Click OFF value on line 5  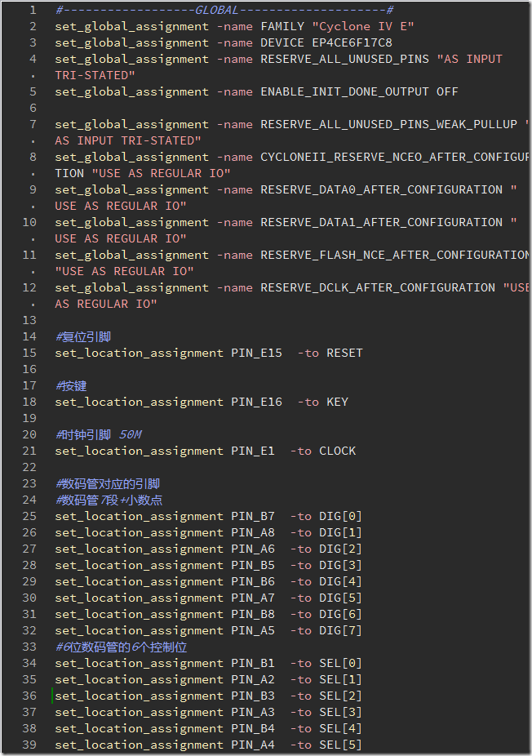pyautogui.click(x=447, y=91)
